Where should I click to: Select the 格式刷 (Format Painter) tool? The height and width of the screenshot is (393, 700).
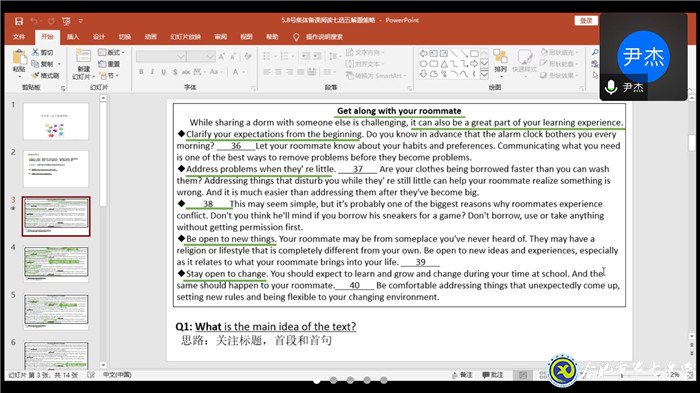click(x=45, y=75)
